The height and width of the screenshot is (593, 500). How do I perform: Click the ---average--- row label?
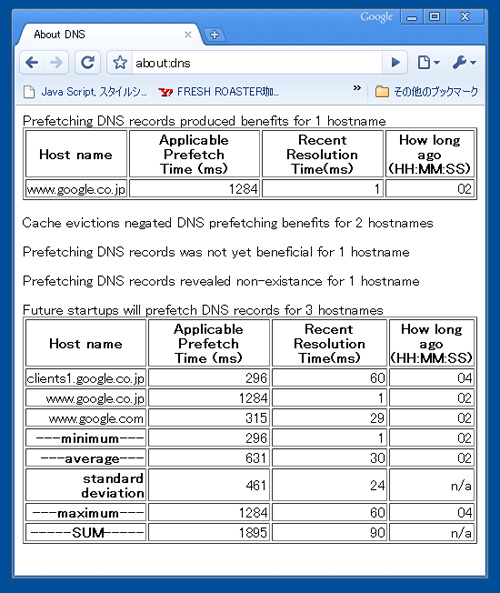[86, 458]
